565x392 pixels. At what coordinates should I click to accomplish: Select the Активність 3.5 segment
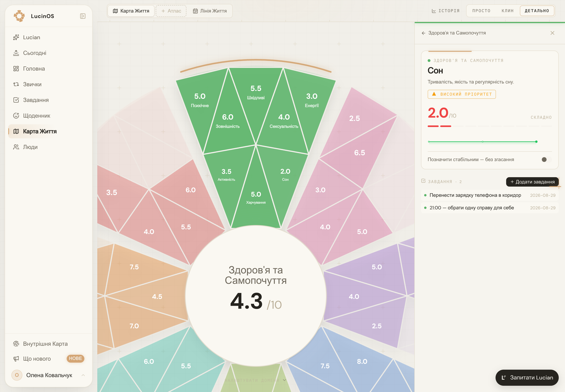point(226,175)
